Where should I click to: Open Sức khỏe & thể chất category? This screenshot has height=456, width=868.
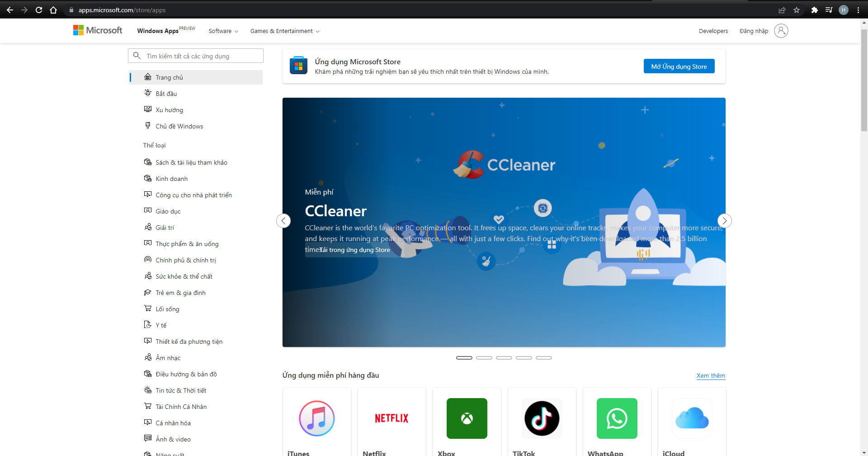tap(196, 276)
